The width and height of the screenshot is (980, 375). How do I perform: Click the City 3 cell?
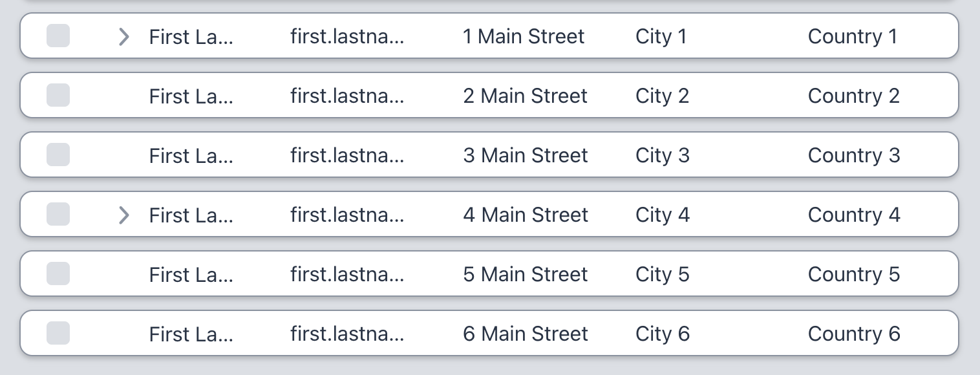click(663, 156)
